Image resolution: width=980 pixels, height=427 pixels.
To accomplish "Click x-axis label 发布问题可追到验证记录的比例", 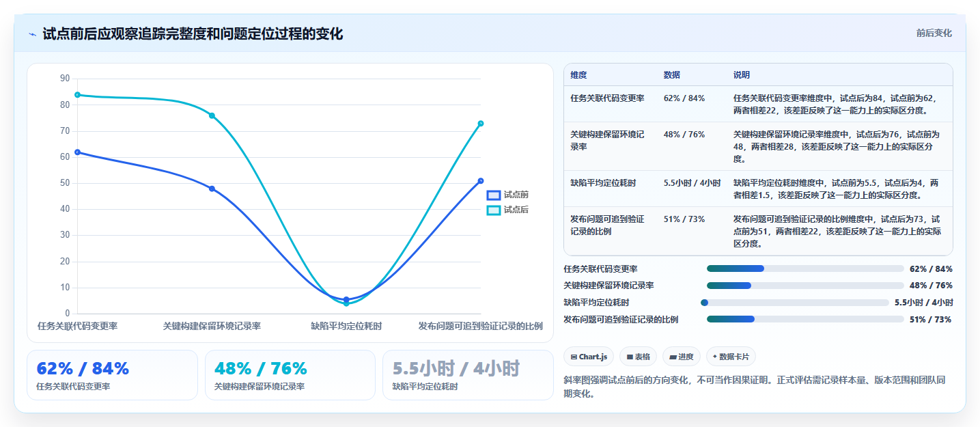I will point(481,327).
